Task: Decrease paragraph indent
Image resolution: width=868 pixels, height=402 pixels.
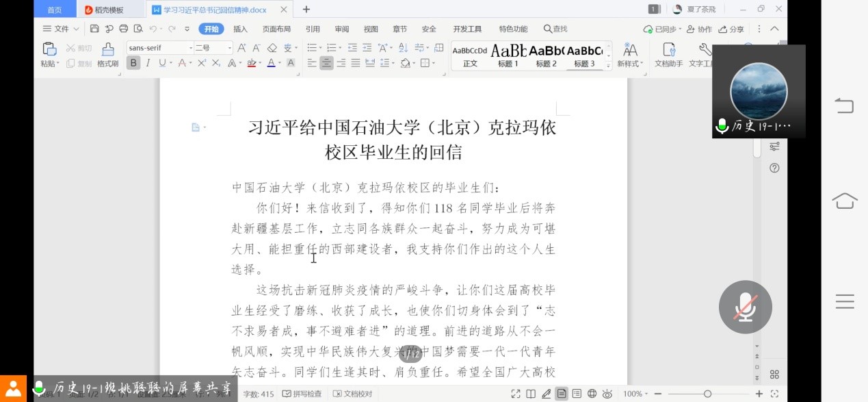Action: (x=352, y=48)
